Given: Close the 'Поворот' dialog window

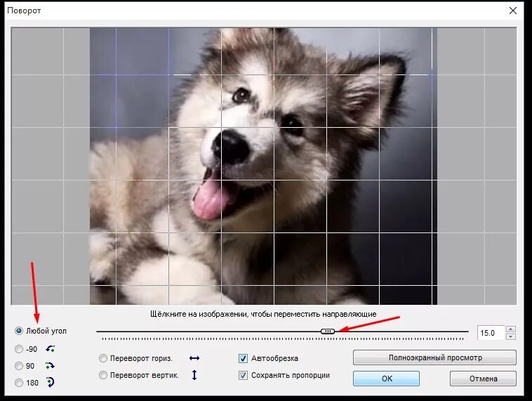Looking at the screenshot, I should tap(513, 11).
